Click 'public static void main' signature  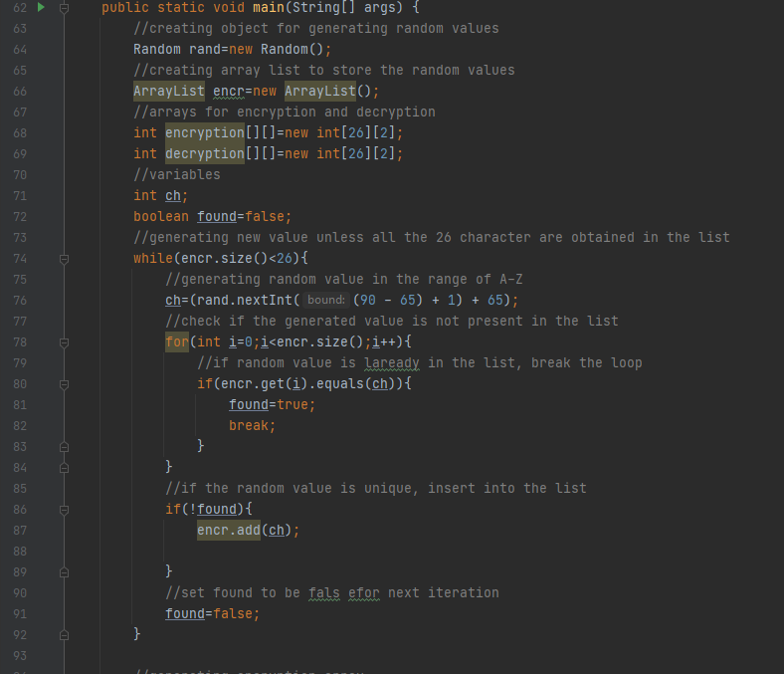point(192,8)
